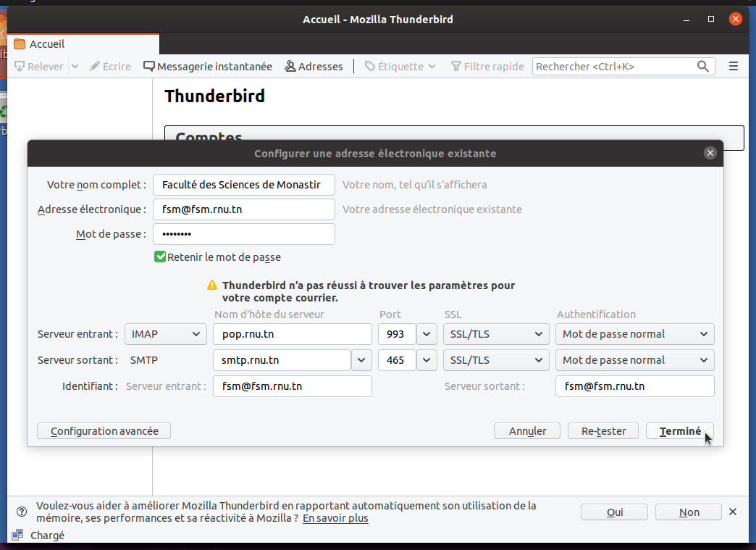Toggle the Filtre rapide quick filter
Image resolution: width=756 pixels, height=550 pixels.
click(487, 67)
